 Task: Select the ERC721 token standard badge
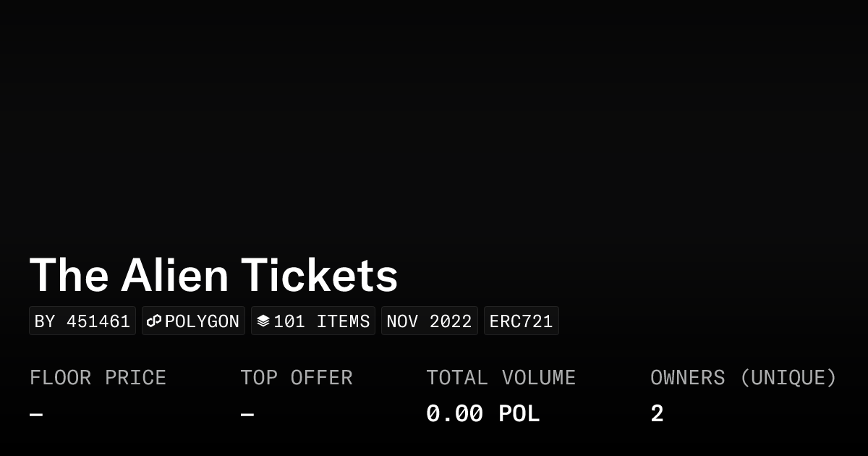tap(521, 321)
